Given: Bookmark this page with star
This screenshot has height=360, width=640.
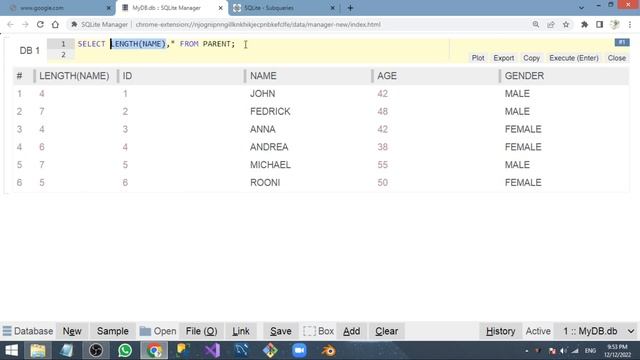Looking at the screenshot, I should (566, 24).
